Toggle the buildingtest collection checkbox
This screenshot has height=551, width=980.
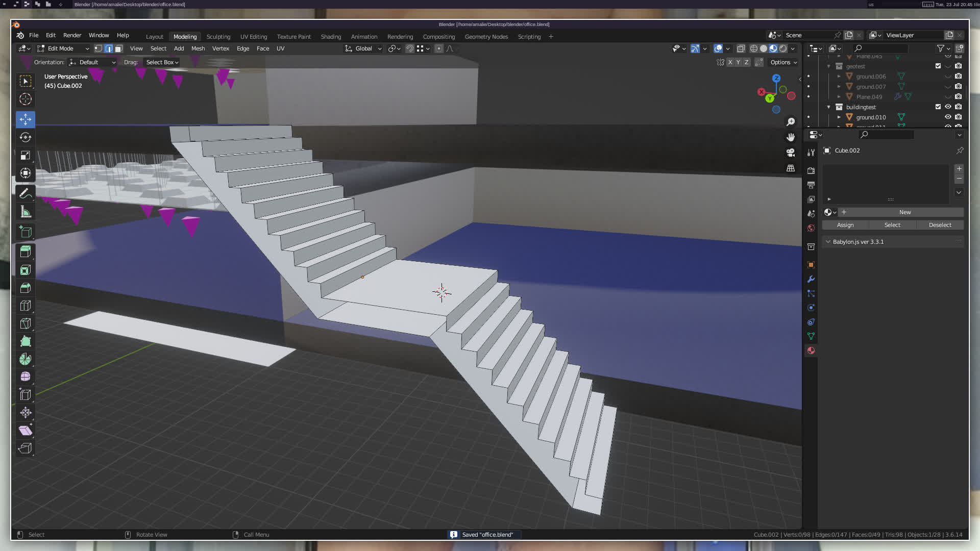pos(938,107)
